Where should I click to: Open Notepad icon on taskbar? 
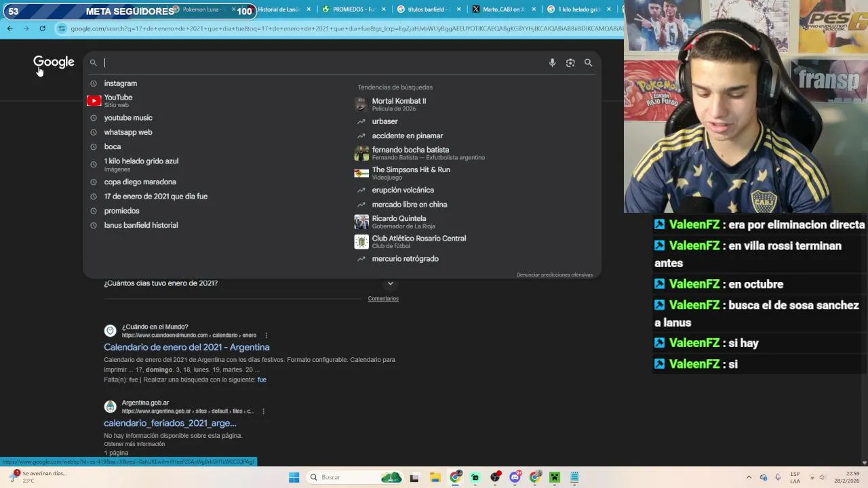[574, 477]
